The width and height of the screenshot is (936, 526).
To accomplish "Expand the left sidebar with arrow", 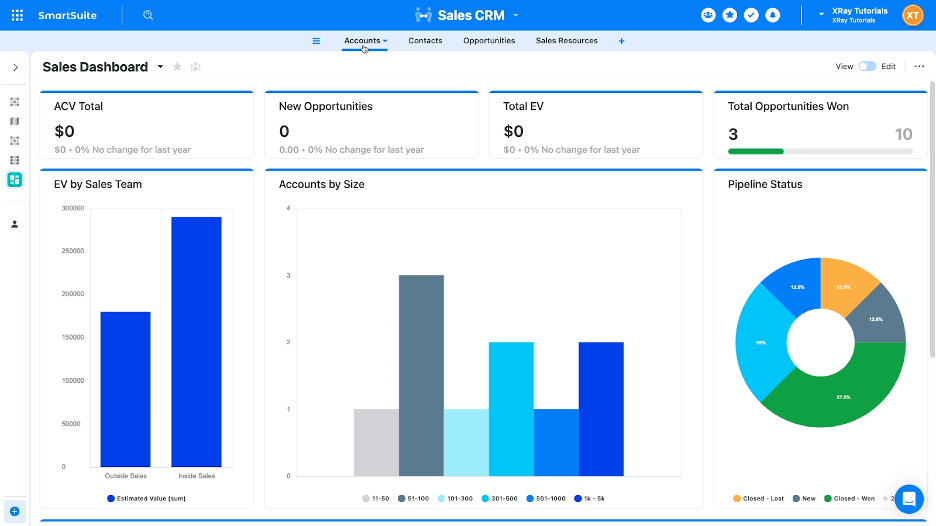I will click(16, 67).
